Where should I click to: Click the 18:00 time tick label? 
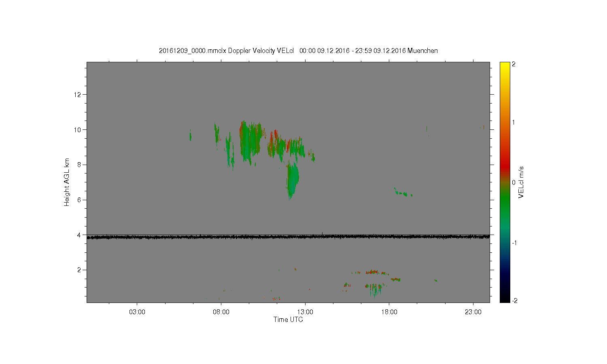[x=389, y=312]
